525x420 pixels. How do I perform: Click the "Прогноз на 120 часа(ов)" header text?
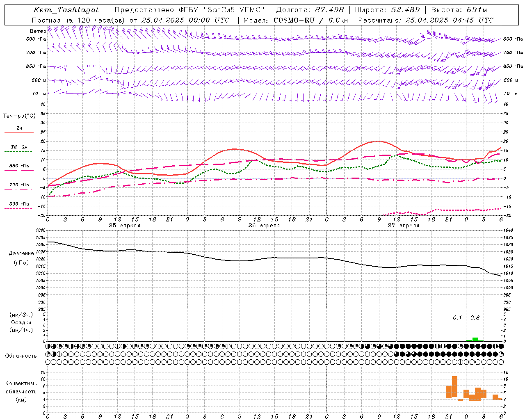[79, 20]
